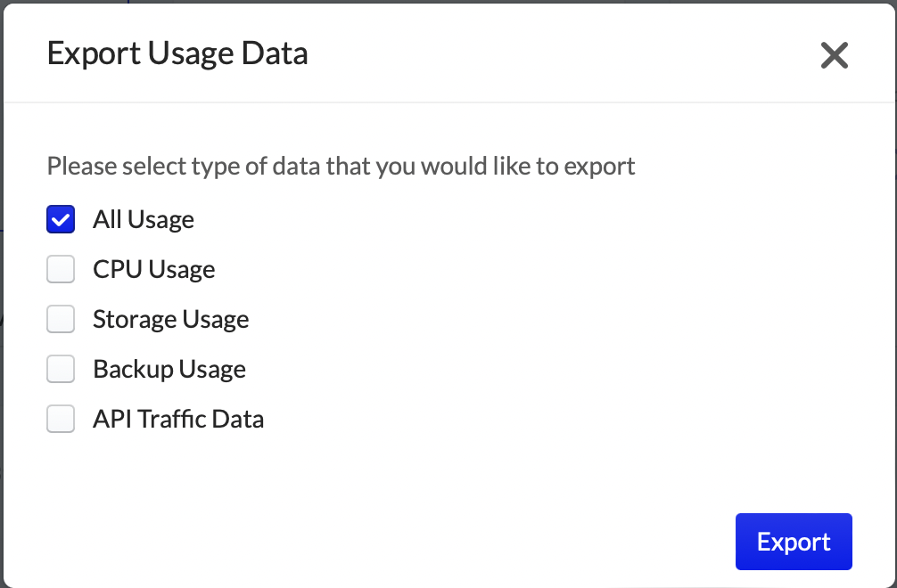Check the Backup Usage checkbox

[x=61, y=370]
